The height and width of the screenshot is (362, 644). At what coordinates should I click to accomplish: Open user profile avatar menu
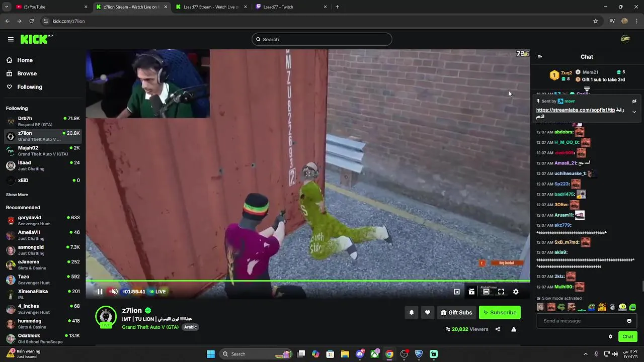point(625,39)
